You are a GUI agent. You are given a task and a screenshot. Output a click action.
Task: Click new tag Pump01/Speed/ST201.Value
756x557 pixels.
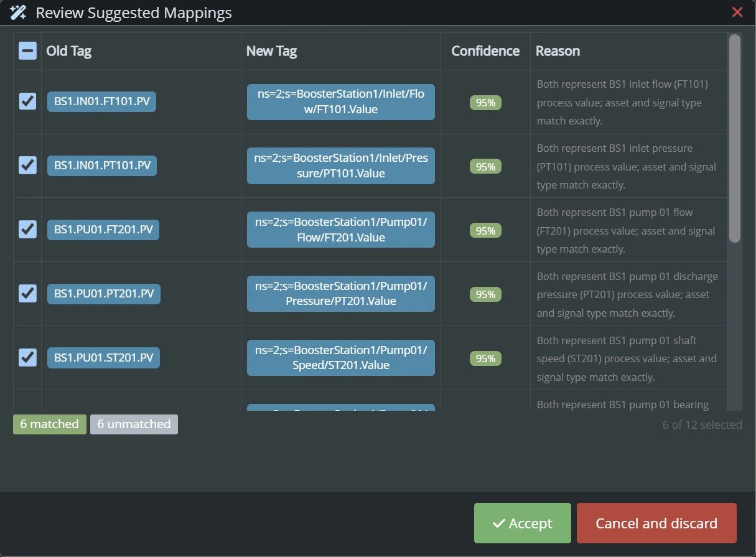(341, 358)
